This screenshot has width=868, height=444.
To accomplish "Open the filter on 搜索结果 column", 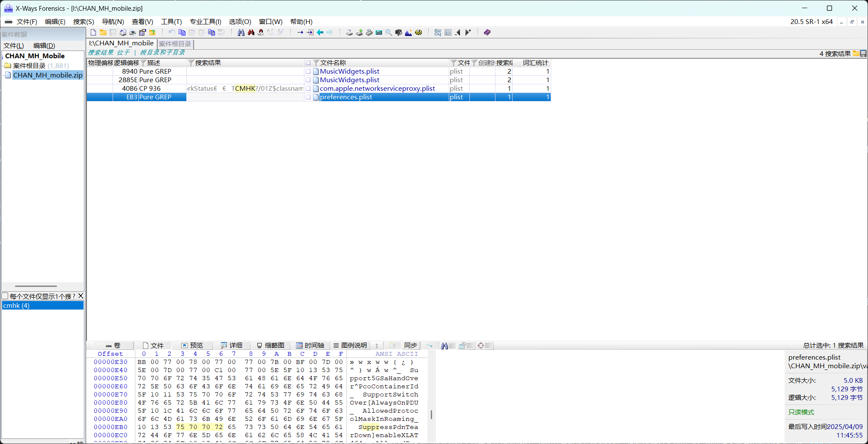I will pyautogui.click(x=191, y=63).
